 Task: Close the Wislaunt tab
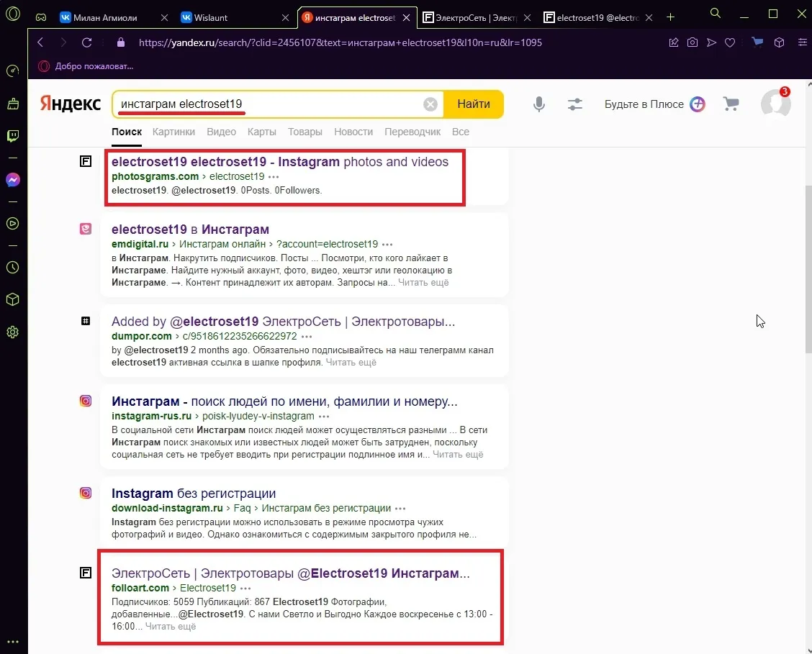285,17
